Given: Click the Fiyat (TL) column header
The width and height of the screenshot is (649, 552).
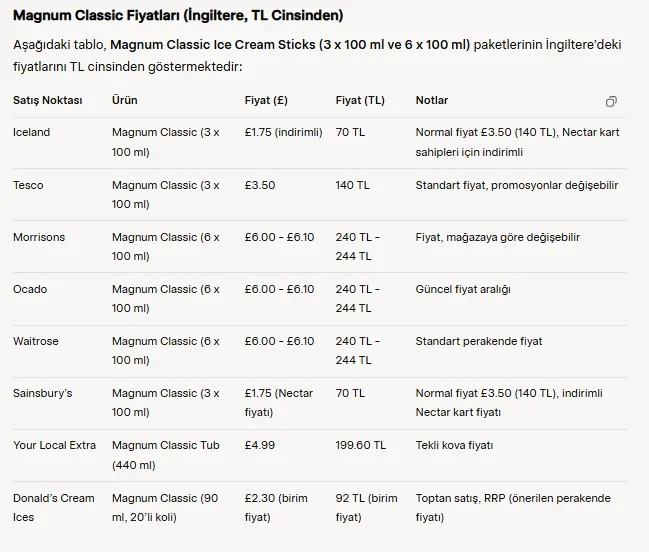Looking at the screenshot, I should 360,101.
